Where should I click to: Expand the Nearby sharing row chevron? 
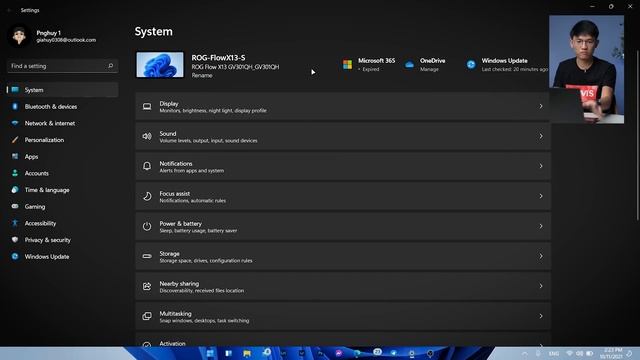(541, 286)
